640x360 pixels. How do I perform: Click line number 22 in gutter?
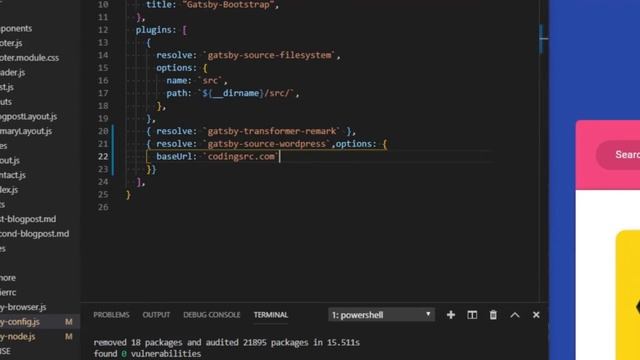[103, 156]
